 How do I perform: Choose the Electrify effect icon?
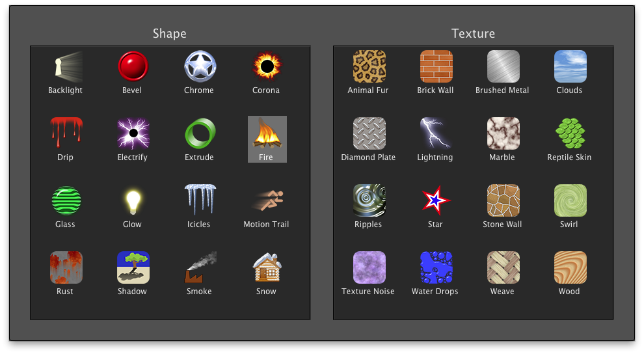click(133, 134)
